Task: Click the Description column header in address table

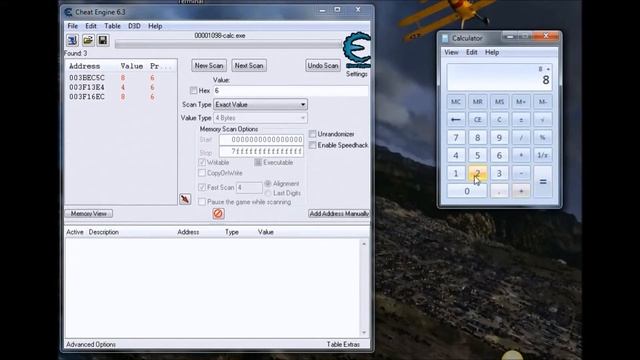Action: 104,232
